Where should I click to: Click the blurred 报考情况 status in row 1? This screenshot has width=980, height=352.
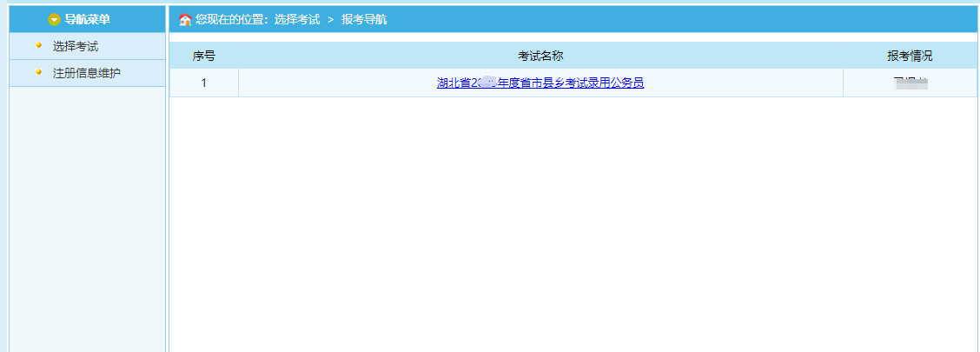[x=910, y=83]
